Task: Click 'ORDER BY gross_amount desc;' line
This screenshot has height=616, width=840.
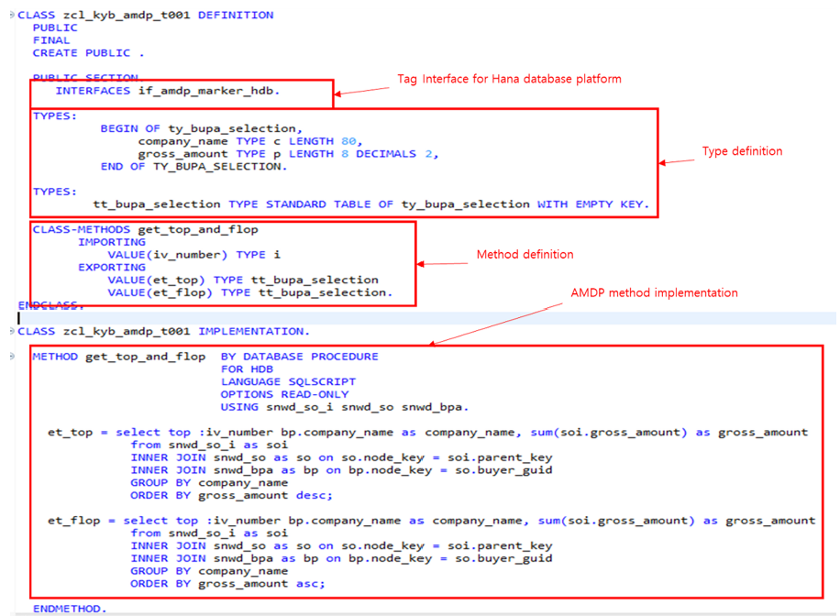Action: [231, 496]
